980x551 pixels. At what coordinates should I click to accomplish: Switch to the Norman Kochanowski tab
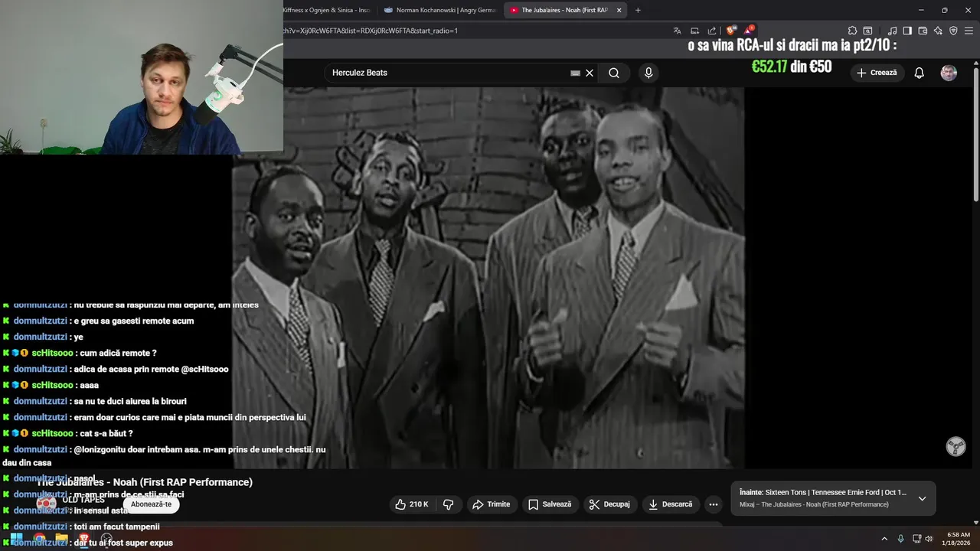[440, 10]
